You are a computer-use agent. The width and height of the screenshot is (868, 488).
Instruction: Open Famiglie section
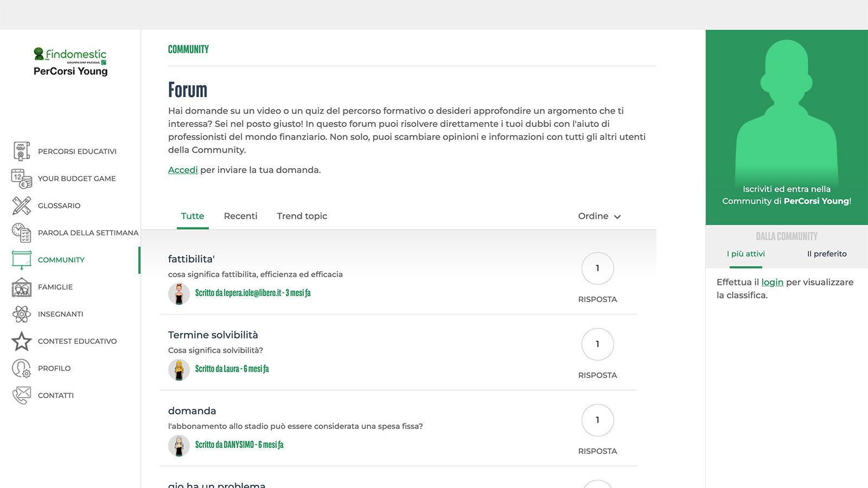coord(55,287)
